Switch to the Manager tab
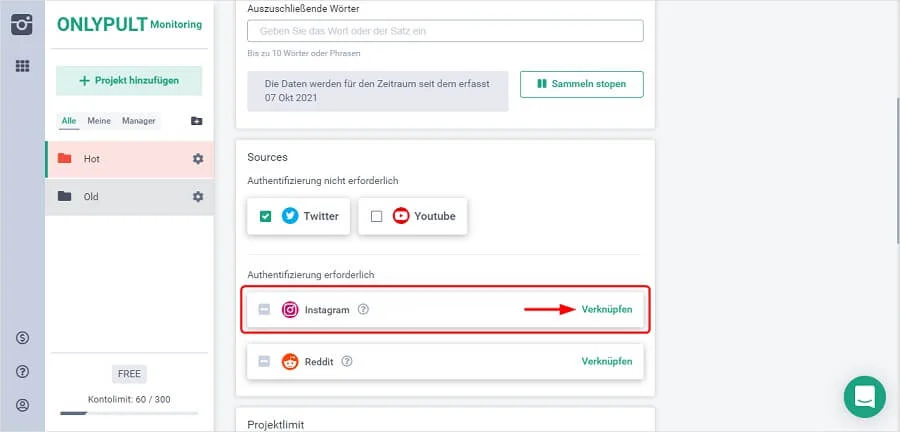 click(x=139, y=121)
